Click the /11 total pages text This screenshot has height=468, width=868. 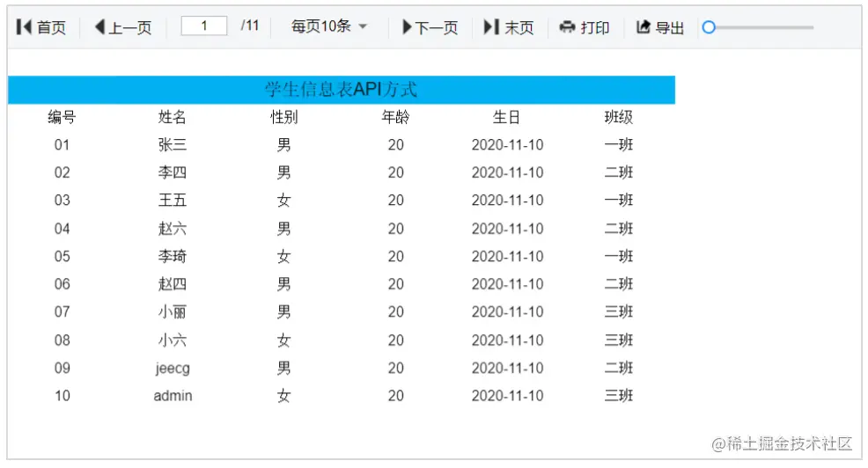pyautogui.click(x=250, y=26)
